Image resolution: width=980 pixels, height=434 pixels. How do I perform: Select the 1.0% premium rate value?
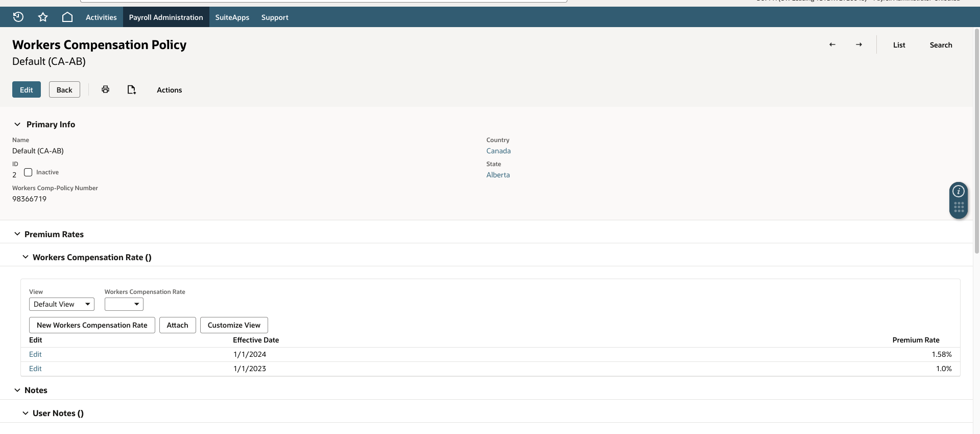click(x=944, y=369)
